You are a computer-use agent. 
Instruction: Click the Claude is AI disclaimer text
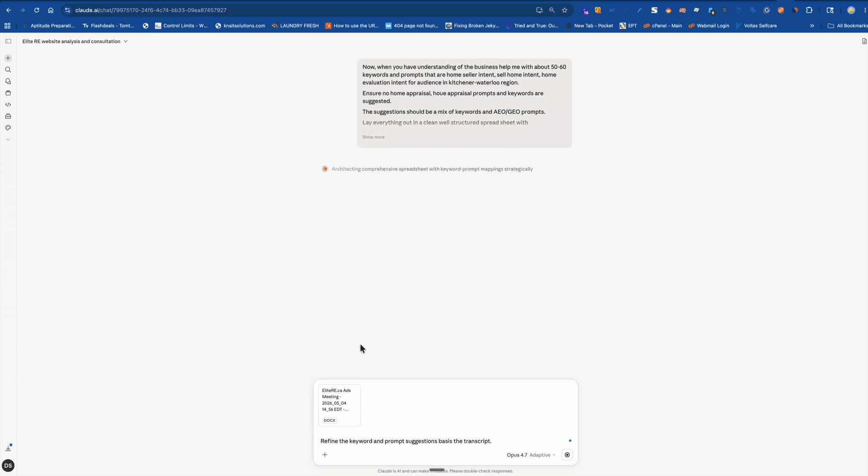[445, 471]
